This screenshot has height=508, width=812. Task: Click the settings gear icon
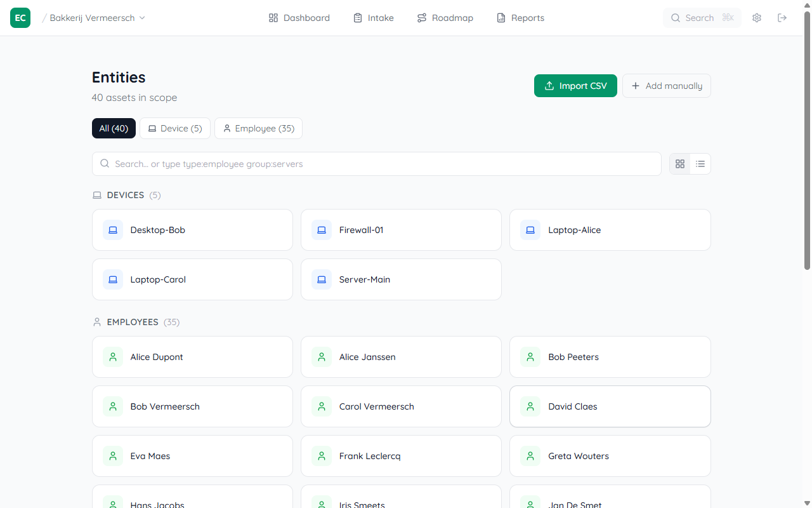[756, 18]
